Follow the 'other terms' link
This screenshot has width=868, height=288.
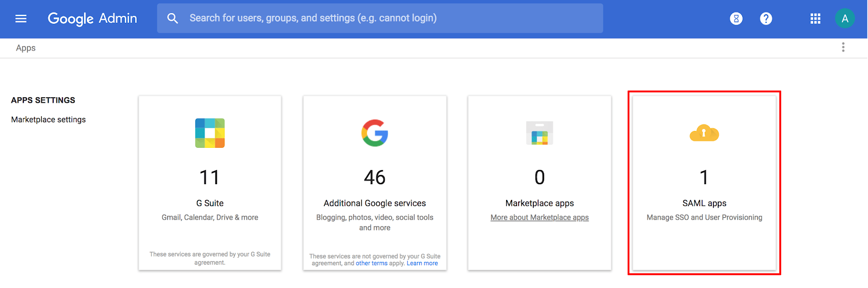372,264
